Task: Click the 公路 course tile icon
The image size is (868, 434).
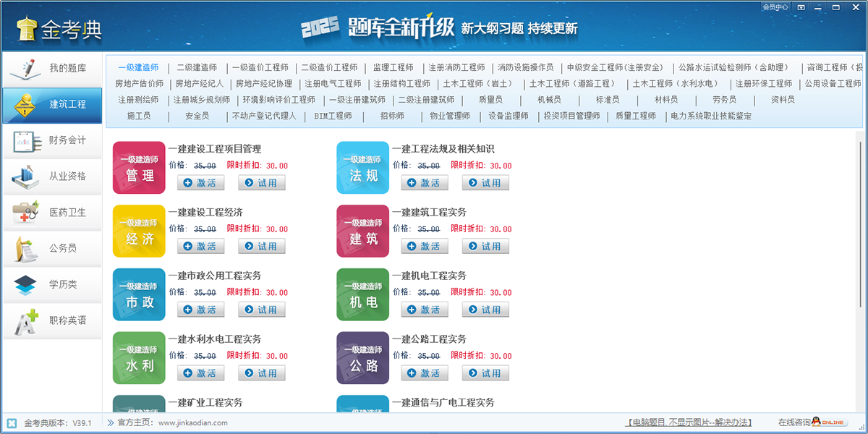Action: pyautogui.click(x=363, y=357)
